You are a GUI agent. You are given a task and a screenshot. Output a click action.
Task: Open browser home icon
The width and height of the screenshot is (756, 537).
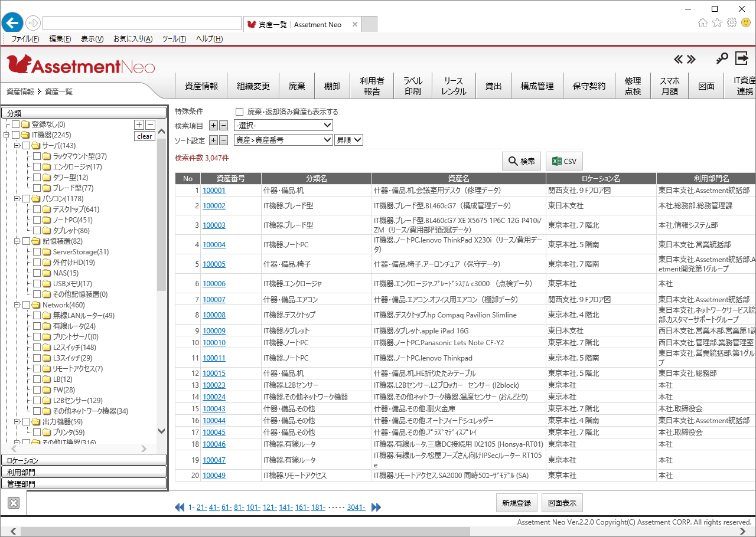point(703,23)
